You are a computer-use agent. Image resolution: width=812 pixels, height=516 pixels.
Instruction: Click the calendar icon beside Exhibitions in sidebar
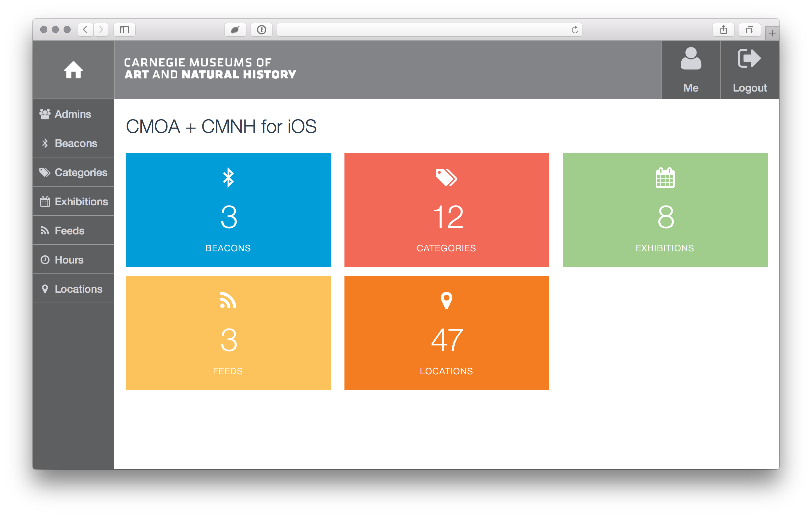coord(45,201)
